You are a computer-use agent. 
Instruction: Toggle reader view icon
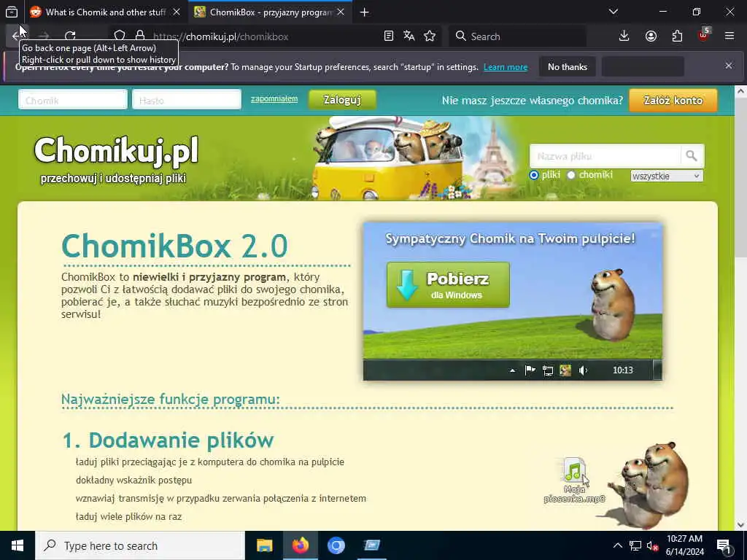point(389,36)
